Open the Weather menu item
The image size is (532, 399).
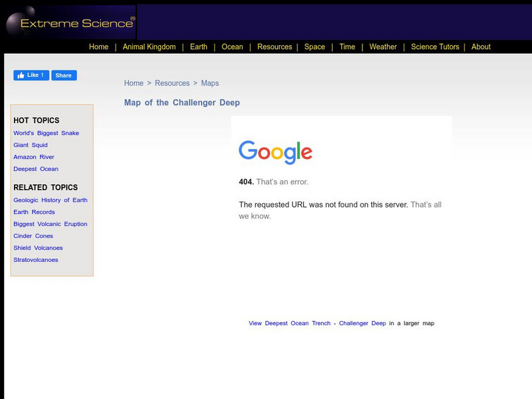383,47
